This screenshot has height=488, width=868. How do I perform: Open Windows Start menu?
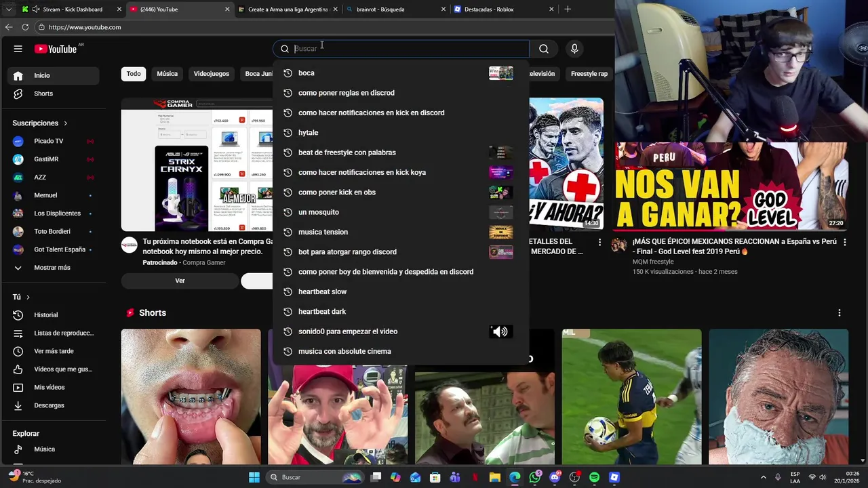(x=254, y=477)
